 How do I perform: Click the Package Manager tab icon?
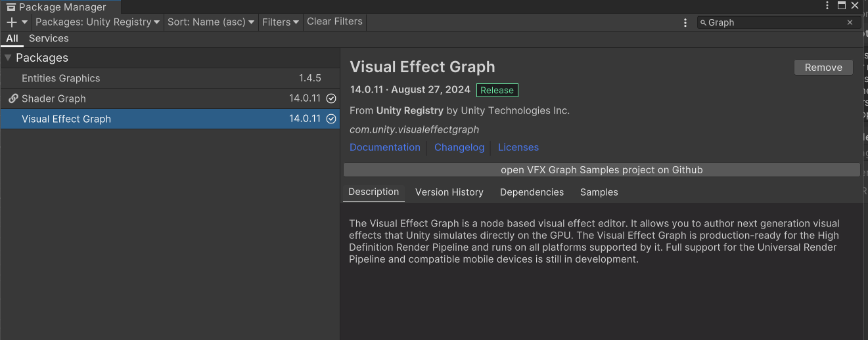pos(11,7)
